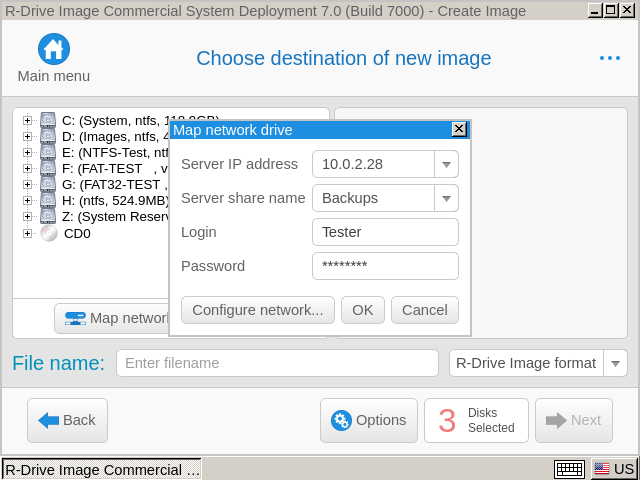Click the 3 Disks Selected button
640x480 pixels.
pyautogui.click(x=476, y=420)
